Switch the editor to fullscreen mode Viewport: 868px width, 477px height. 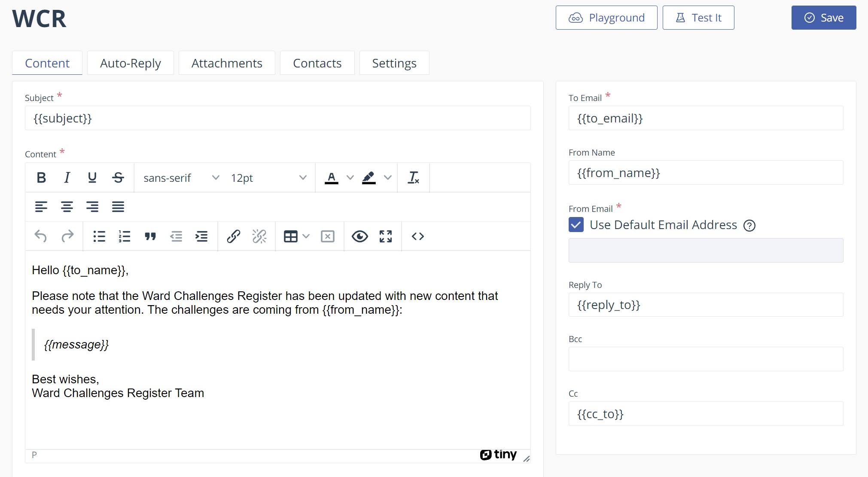[385, 236]
